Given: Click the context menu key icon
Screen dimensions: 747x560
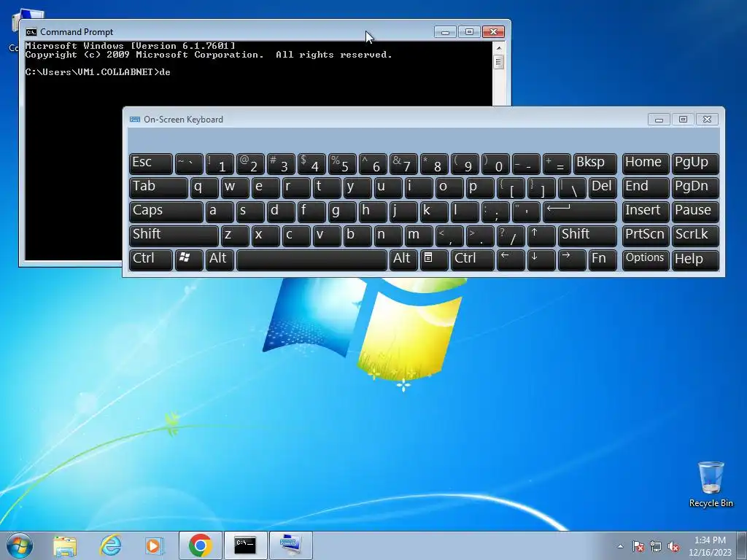Looking at the screenshot, I should tap(434, 260).
